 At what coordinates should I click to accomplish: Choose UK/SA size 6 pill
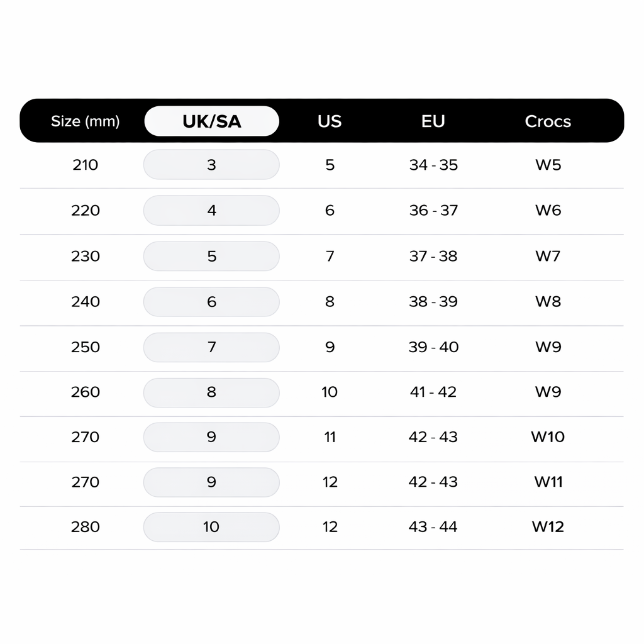211,302
